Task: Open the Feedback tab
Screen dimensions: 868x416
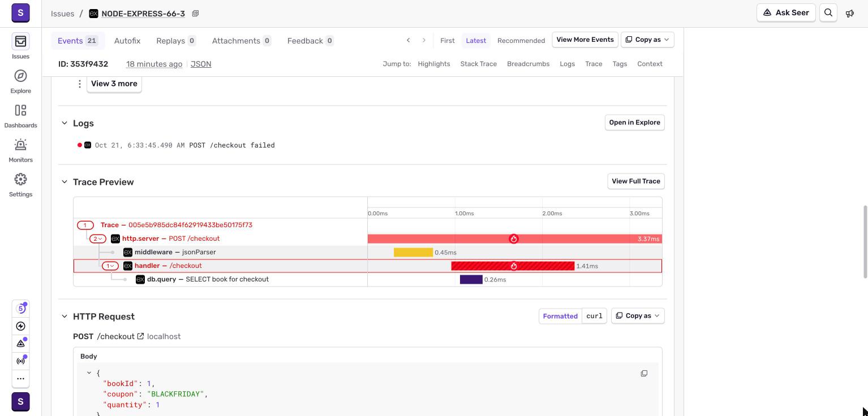Action: click(x=311, y=41)
